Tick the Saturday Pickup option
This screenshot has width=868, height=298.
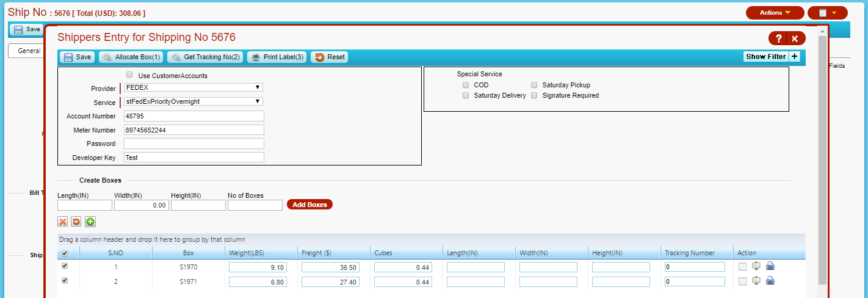tap(534, 85)
